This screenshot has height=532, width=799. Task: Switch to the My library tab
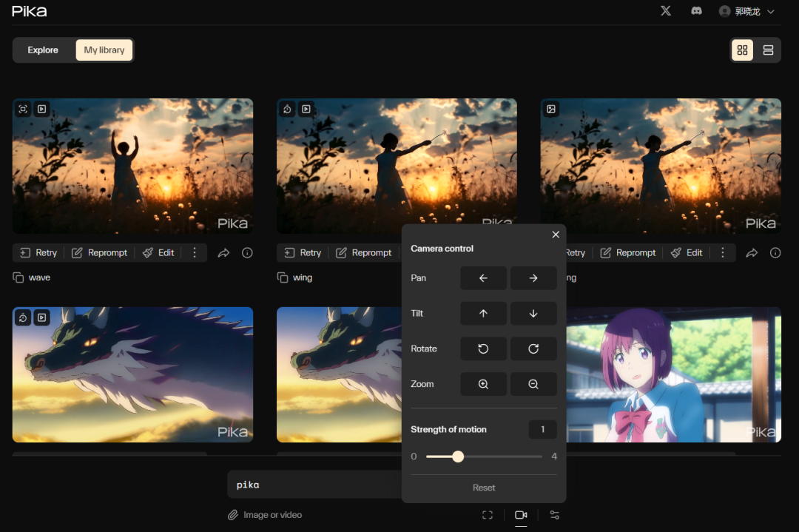(104, 50)
